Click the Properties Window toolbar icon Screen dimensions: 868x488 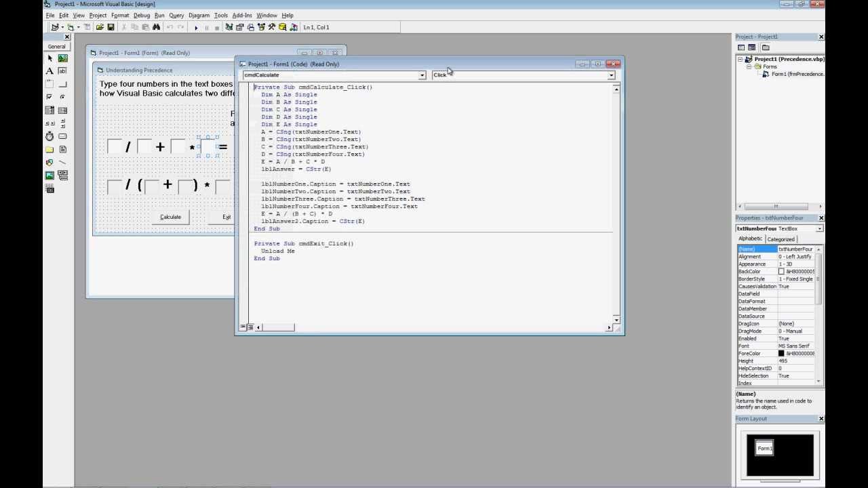pyautogui.click(x=240, y=27)
